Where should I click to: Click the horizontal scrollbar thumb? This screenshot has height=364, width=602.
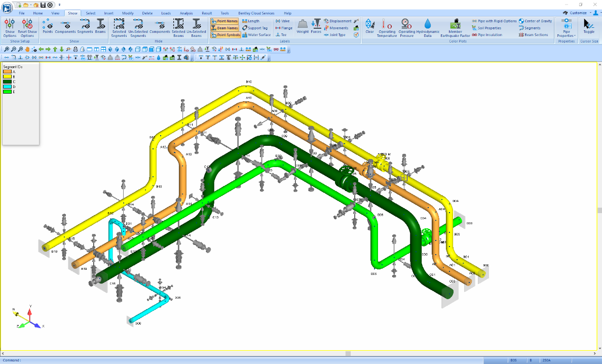pyautogui.click(x=348, y=354)
